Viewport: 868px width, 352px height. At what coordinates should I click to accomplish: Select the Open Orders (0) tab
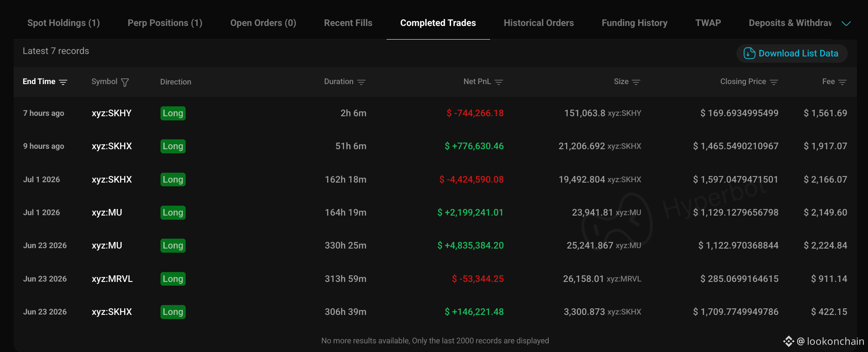[x=263, y=23]
